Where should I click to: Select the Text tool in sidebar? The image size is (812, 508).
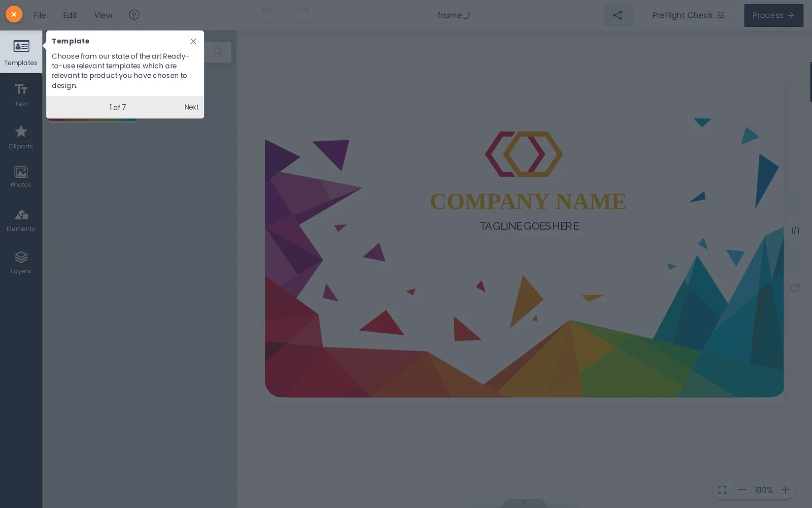coord(21,95)
